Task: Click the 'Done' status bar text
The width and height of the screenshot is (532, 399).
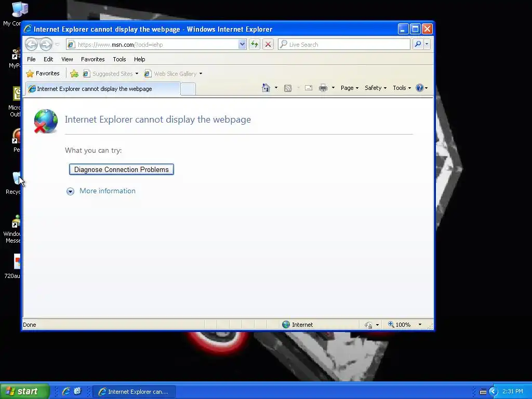Action: (x=30, y=325)
